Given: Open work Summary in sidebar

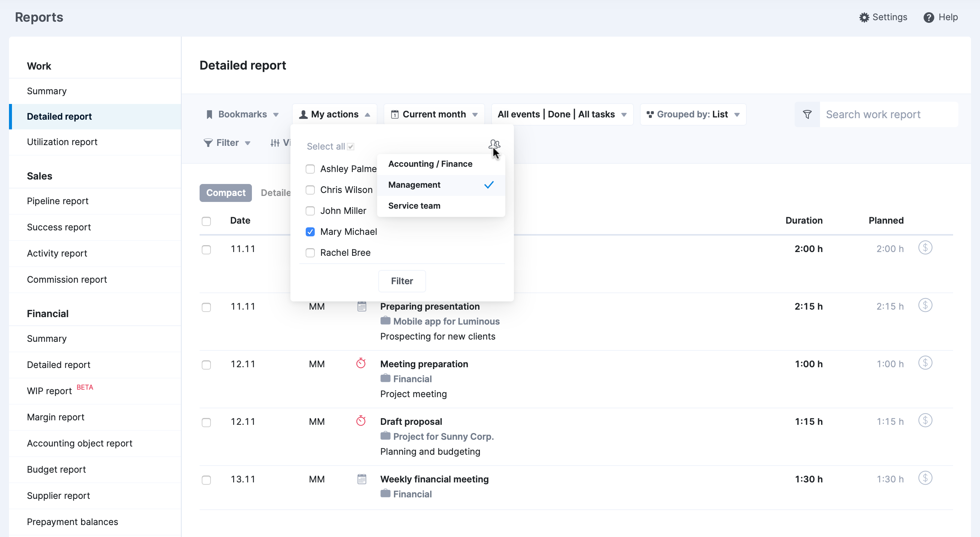Looking at the screenshot, I should tap(95, 91).
